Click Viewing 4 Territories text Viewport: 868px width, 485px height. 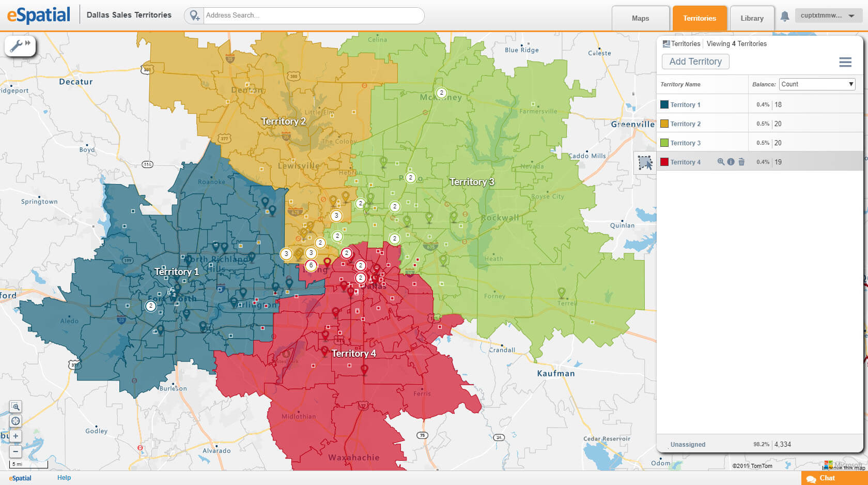coord(737,44)
